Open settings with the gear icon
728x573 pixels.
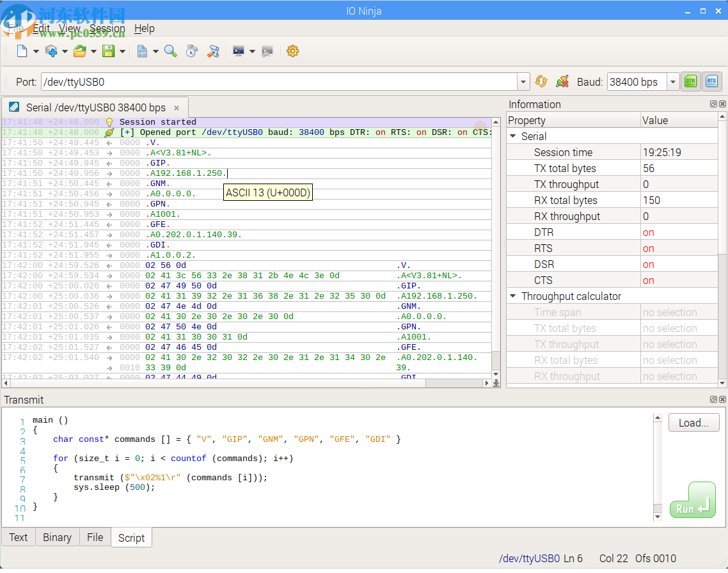(292, 51)
